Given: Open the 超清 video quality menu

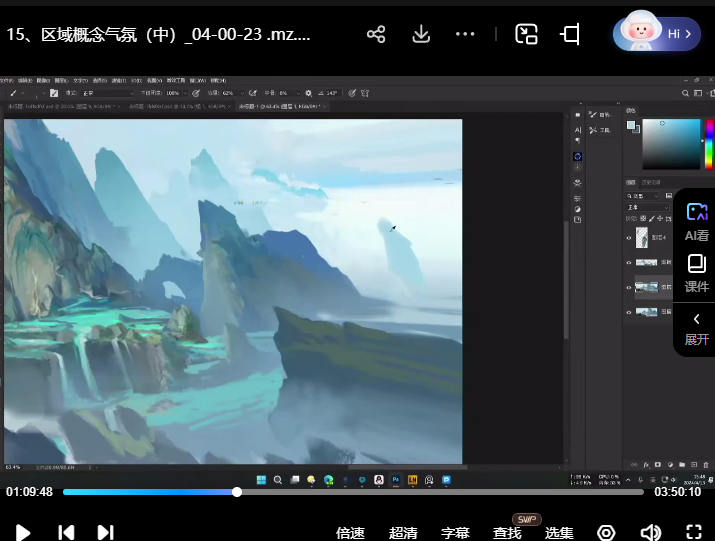Looking at the screenshot, I should click(403, 533).
